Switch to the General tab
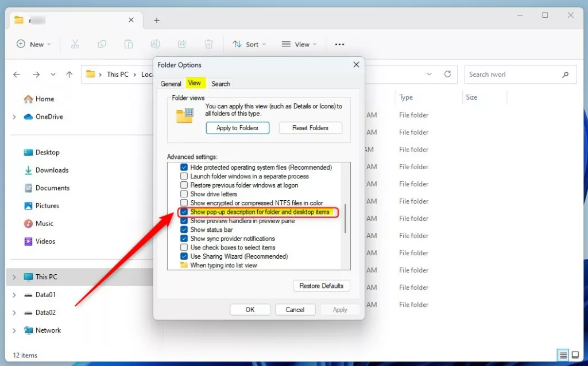Screen dimensions: 588x366 pyautogui.click(x=171, y=84)
